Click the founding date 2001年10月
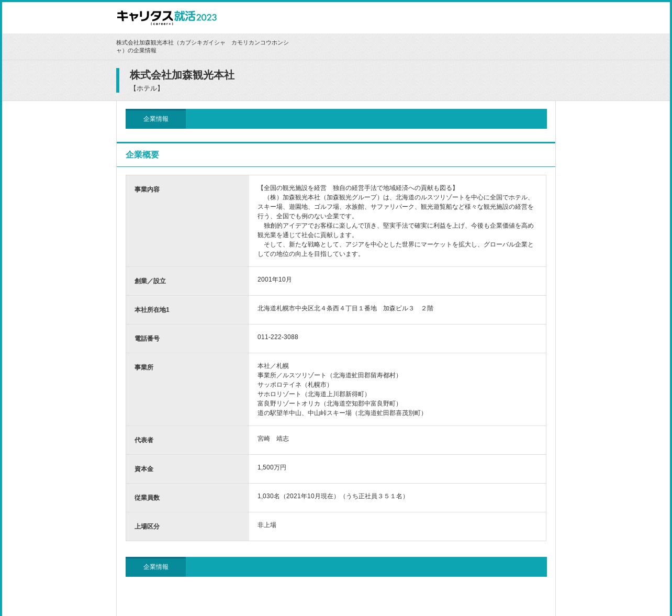672x616 pixels. [x=275, y=279]
